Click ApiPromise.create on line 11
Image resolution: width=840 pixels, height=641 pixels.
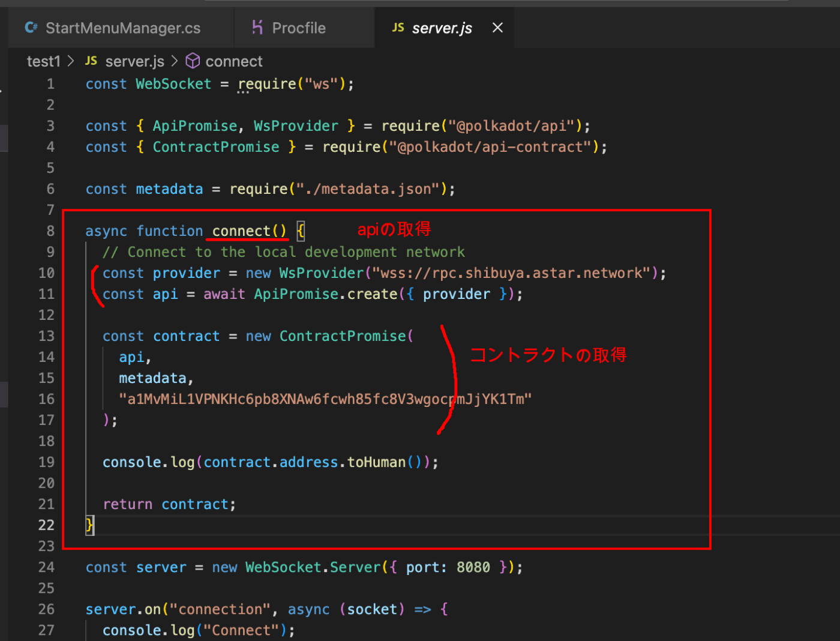[326, 294]
